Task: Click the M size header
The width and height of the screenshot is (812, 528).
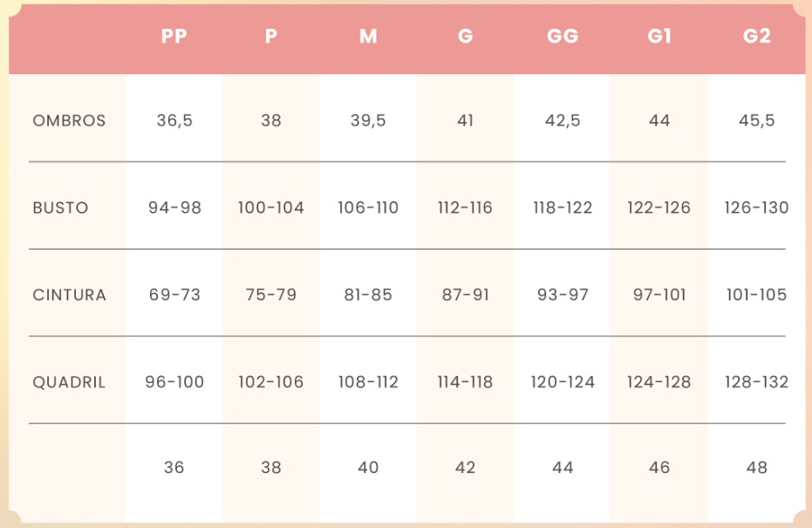Action: (368, 36)
